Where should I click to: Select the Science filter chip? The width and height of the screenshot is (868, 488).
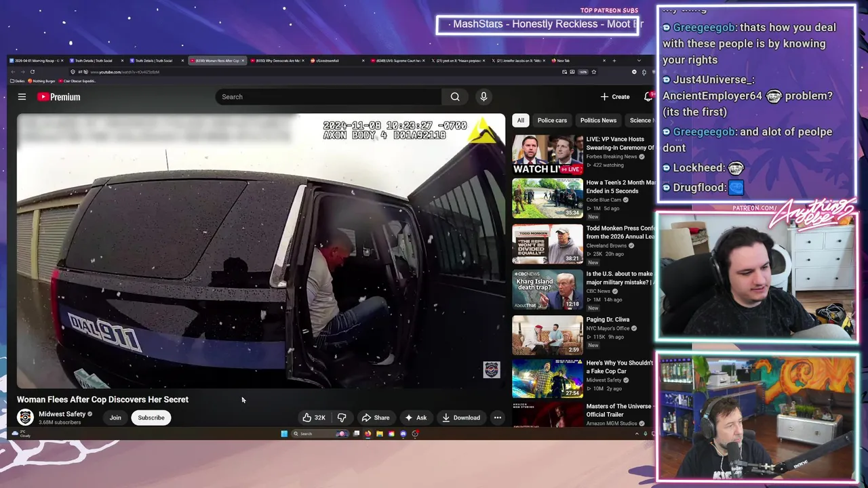point(639,121)
